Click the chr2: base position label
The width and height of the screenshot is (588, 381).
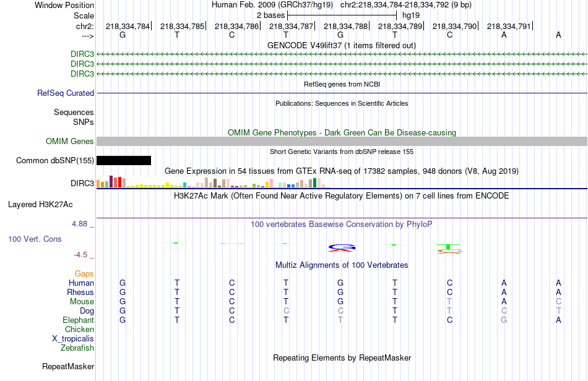click(x=85, y=26)
